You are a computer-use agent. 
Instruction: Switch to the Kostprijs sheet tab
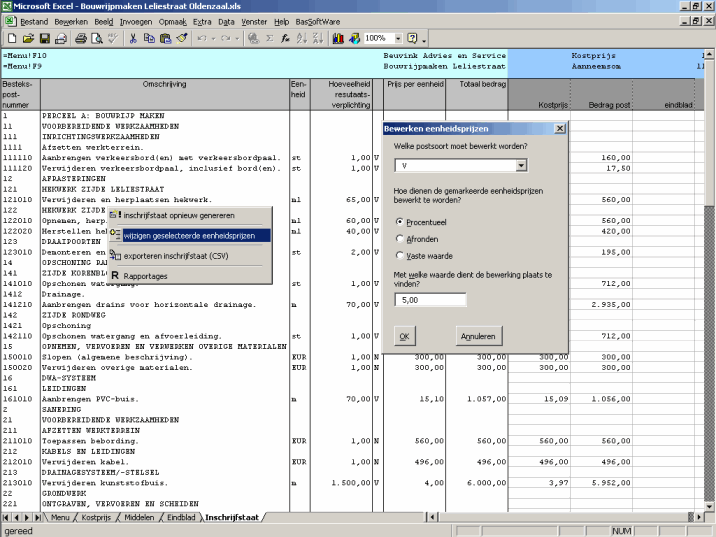point(96,517)
